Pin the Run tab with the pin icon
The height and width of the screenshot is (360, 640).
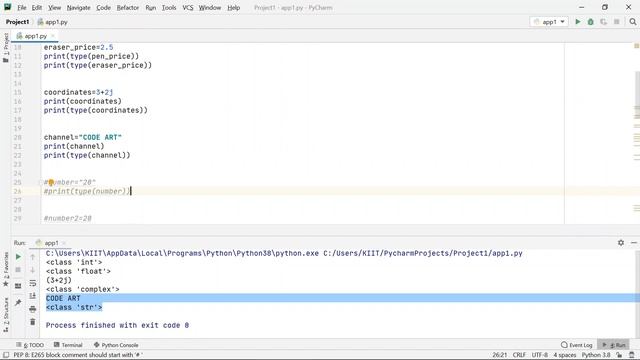click(18, 302)
